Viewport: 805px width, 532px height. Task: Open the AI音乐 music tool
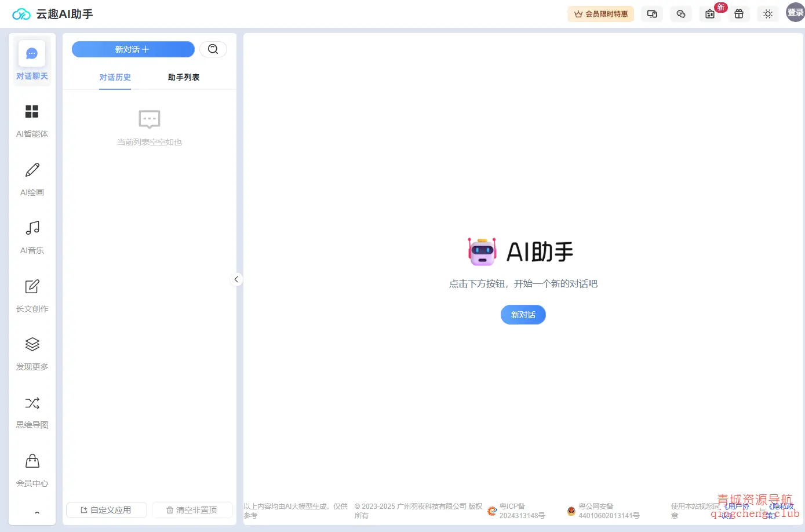pos(32,235)
